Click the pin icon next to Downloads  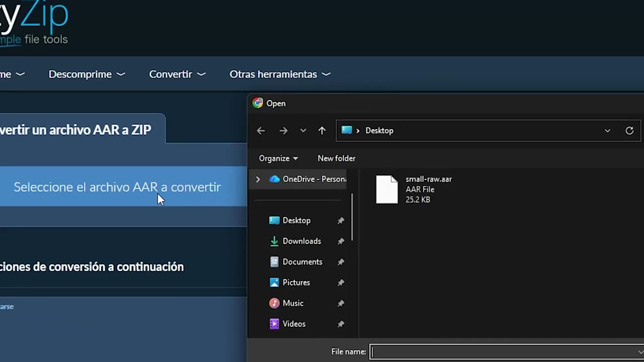tap(341, 241)
